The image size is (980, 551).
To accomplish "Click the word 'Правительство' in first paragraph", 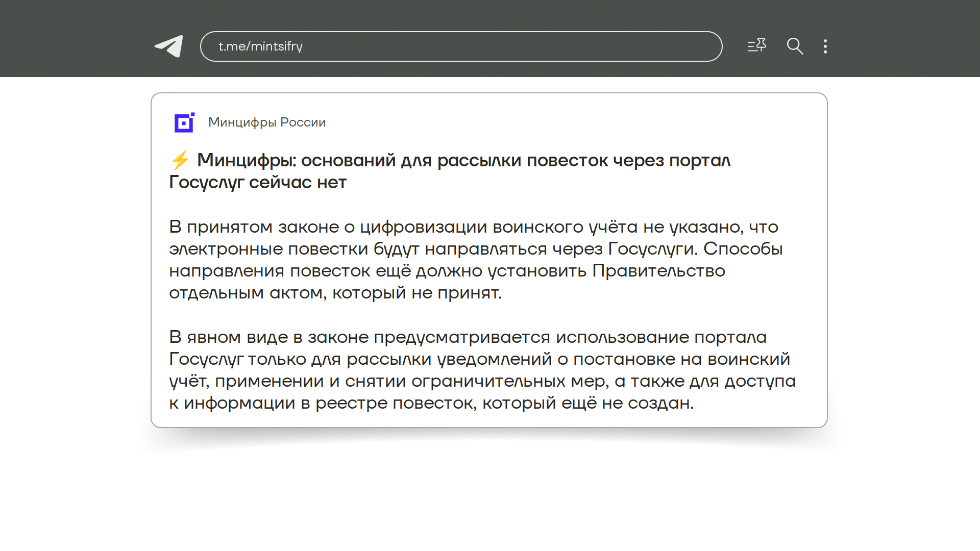I will (x=658, y=271).
